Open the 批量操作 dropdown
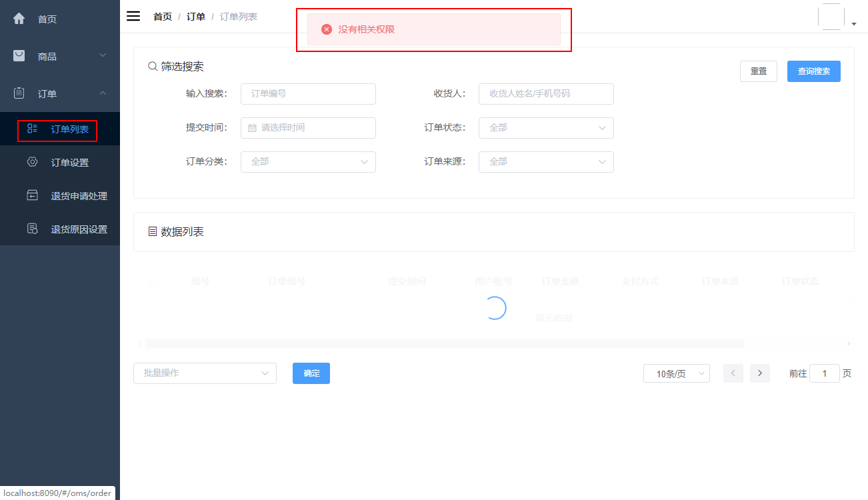Screen dimensions: 868x500 pyautogui.click(x=205, y=373)
